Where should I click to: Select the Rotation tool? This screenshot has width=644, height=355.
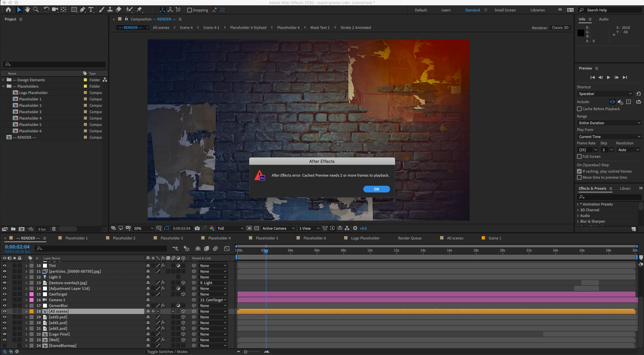46,10
